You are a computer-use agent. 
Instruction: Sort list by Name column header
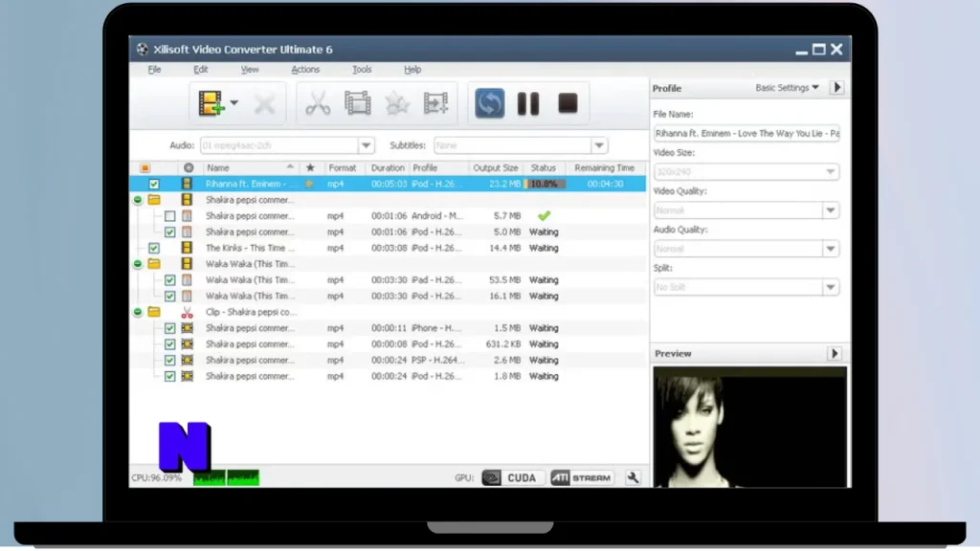tap(250, 168)
